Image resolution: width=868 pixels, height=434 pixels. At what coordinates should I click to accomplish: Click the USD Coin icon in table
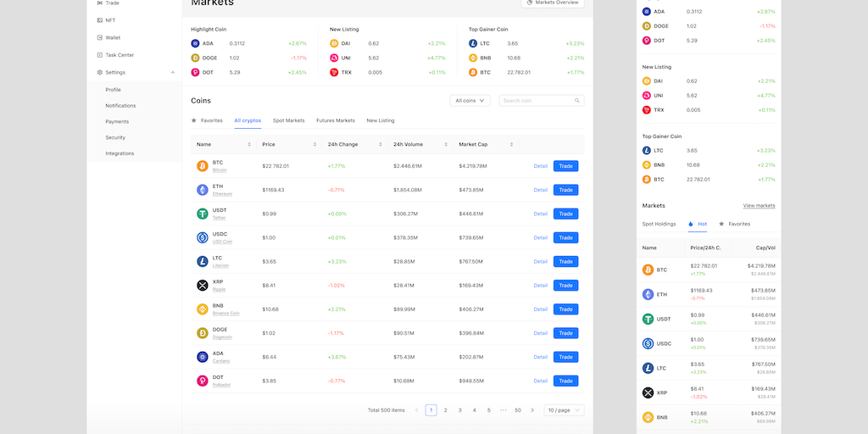click(x=203, y=237)
